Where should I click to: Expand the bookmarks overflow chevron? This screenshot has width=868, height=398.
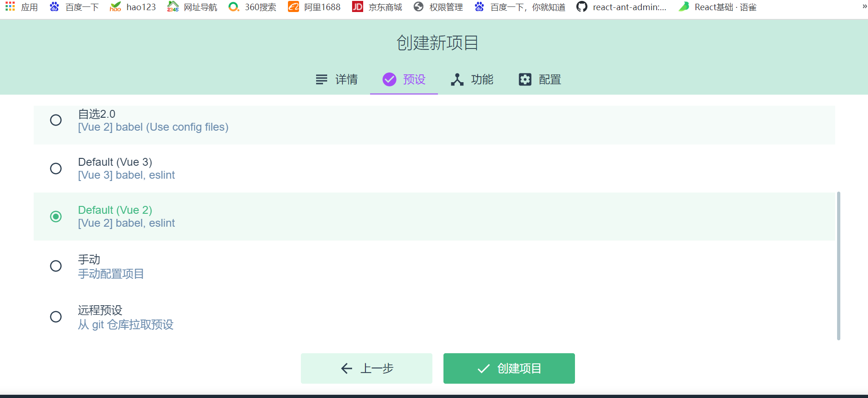tap(864, 6)
